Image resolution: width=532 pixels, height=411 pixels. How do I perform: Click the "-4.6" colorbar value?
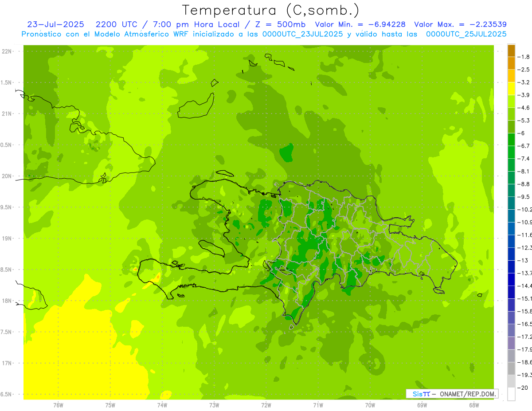tap(524, 108)
